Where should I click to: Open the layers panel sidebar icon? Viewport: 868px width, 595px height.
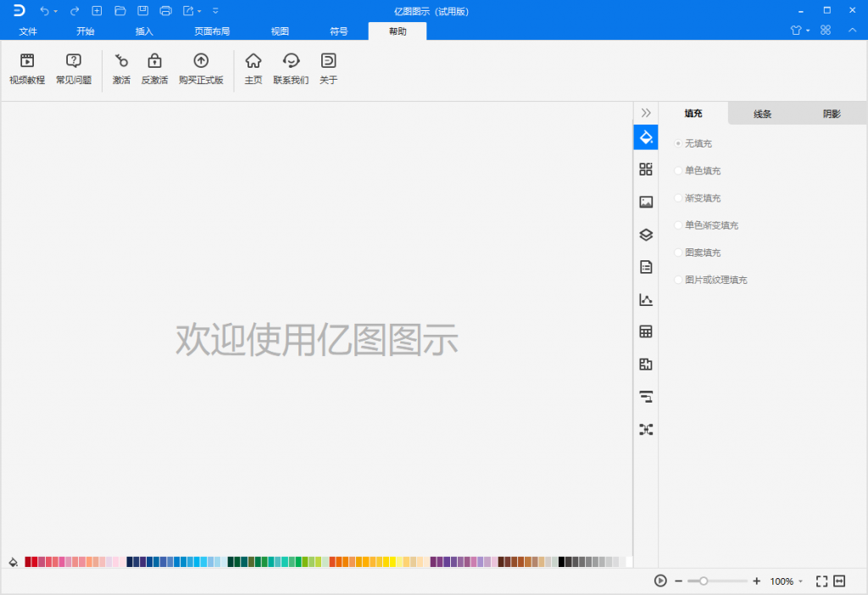pyautogui.click(x=646, y=235)
